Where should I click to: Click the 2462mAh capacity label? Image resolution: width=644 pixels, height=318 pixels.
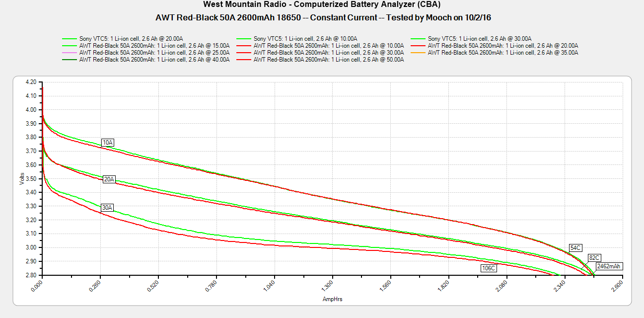tap(608, 266)
